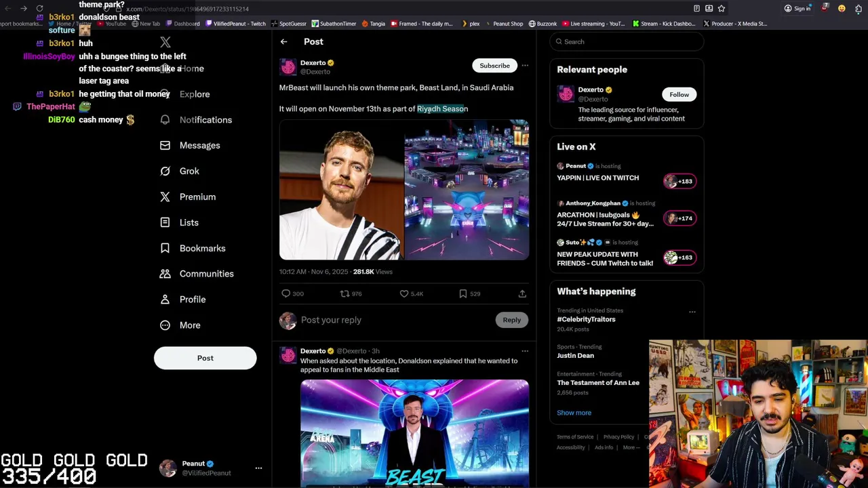Click Sign in in browser toolbar
This screenshot has height=488, width=868.
pyautogui.click(x=797, y=9)
